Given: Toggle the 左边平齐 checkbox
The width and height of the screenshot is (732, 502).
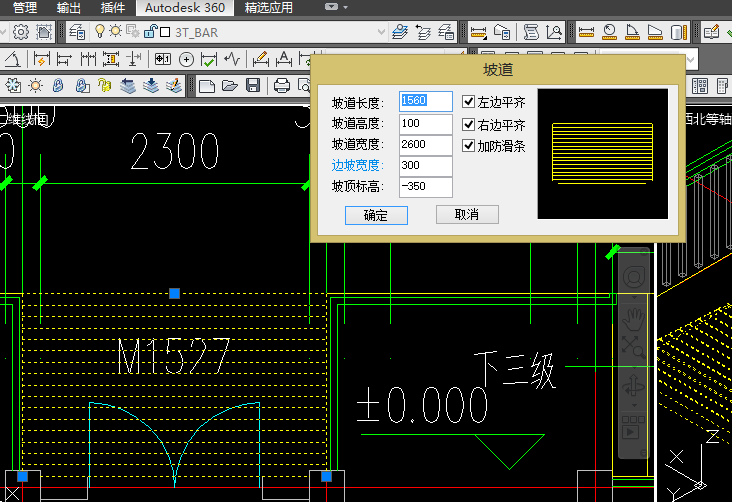Looking at the screenshot, I should click(x=468, y=101).
